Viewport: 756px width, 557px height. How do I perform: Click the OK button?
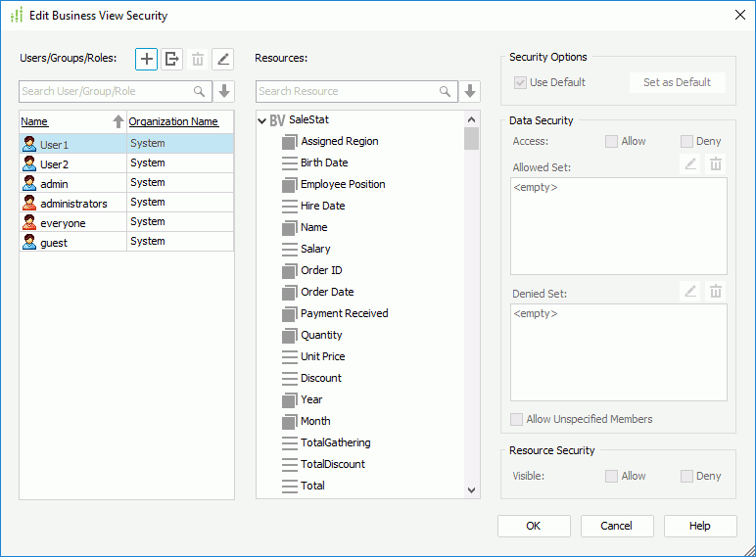pyautogui.click(x=534, y=526)
